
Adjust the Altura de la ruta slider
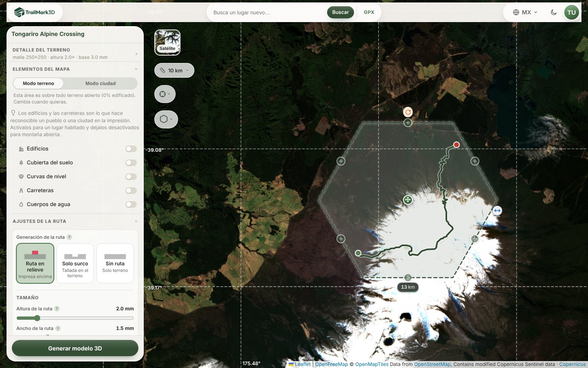75,318
